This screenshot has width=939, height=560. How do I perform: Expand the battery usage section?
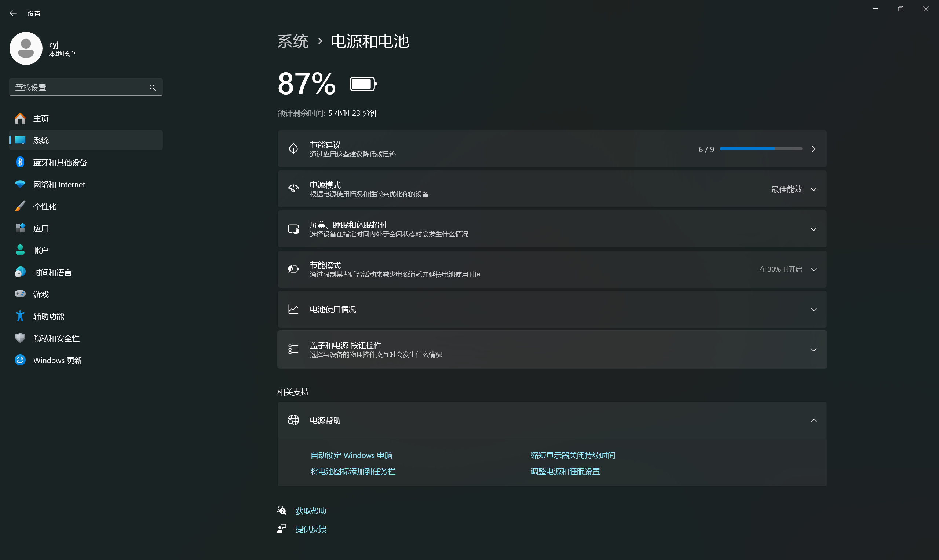click(x=813, y=309)
